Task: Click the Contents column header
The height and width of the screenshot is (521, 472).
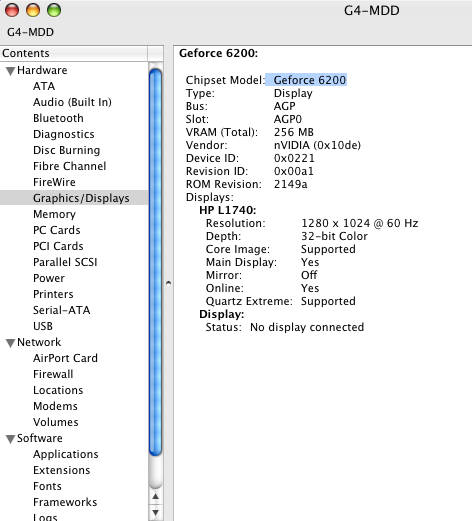Action: click(x=74, y=53)
